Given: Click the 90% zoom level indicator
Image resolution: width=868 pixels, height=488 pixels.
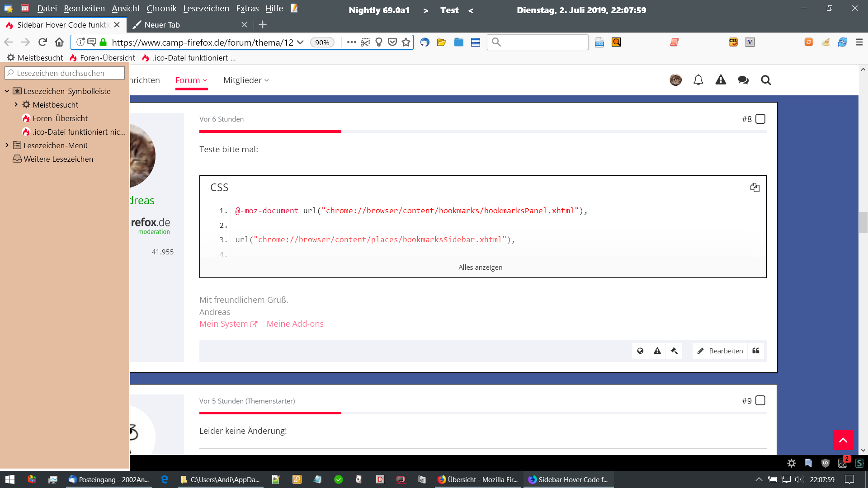Looking at the screenshot, I should point(322,42).
